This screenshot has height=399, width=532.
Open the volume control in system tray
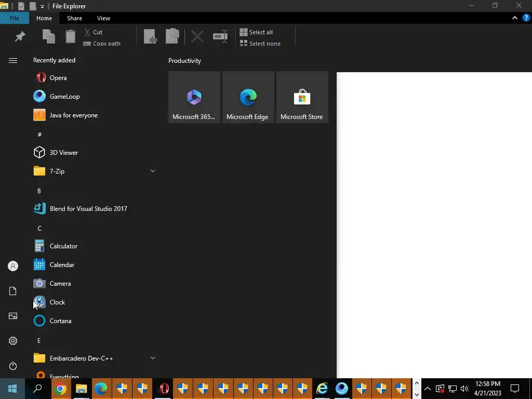click(464, 389)
